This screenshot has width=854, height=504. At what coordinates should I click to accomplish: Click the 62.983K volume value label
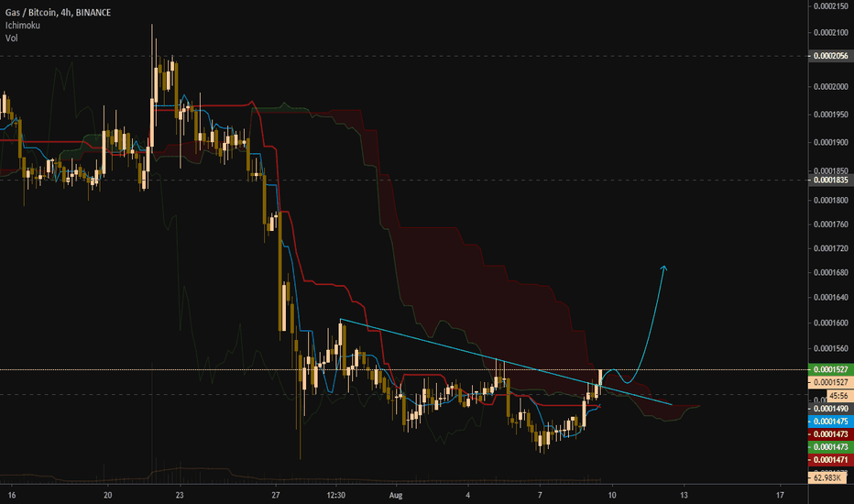click(x=827, y=477)
